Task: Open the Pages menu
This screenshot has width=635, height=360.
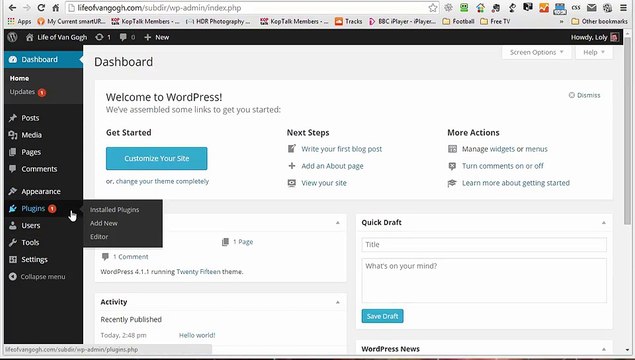Action: (x=43, y=152)
